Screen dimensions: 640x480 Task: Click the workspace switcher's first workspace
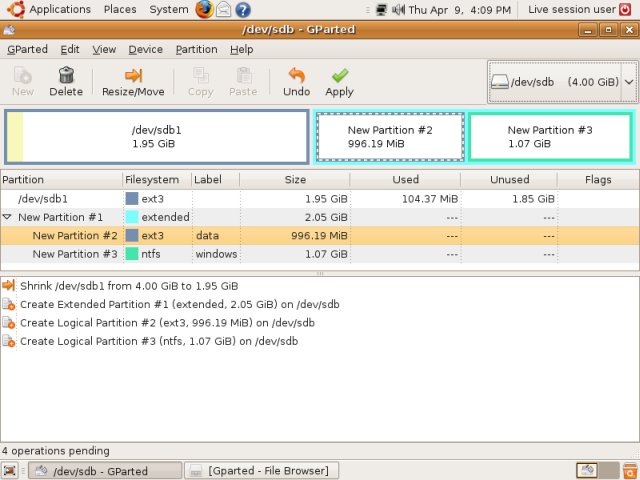coord(587,471)
